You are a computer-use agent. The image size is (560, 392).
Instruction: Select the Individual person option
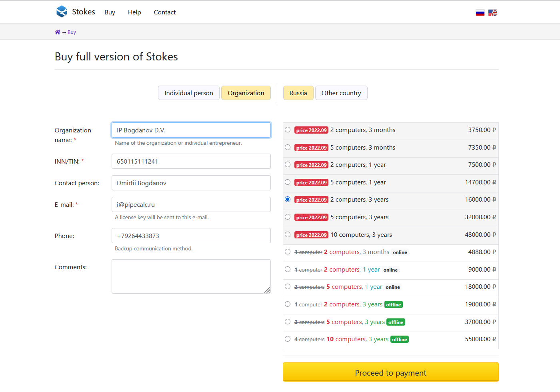click(188, 93)
